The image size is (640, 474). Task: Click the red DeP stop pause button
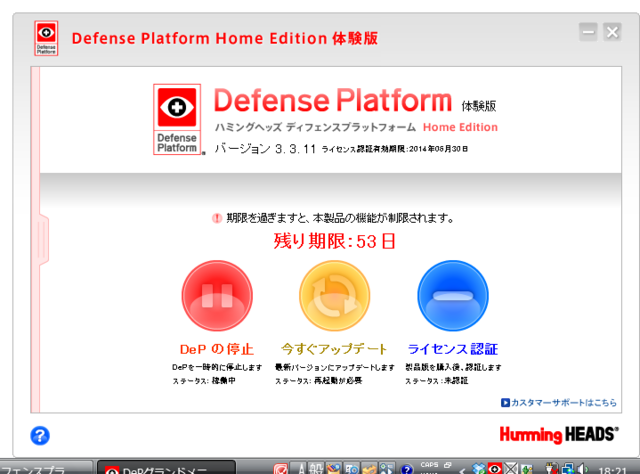pyautogui.click(x=217, y=296)
